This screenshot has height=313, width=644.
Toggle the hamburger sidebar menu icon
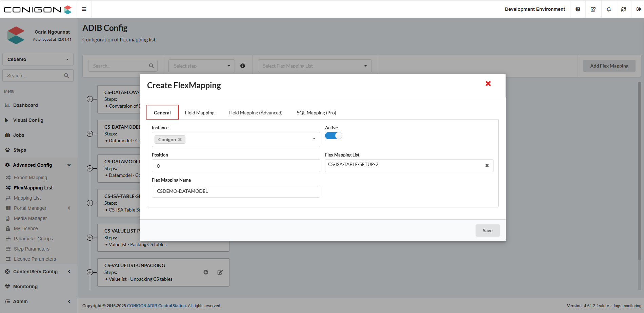coord(84,9)
